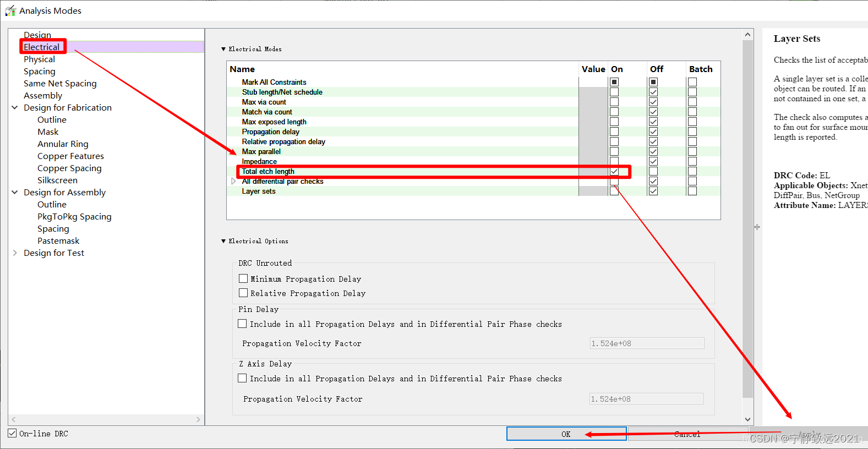The image size is (868, 449).
Task: Click tree panel horizontal scroll right arrow
Action: pyautogui.click(x=198, y=419)
